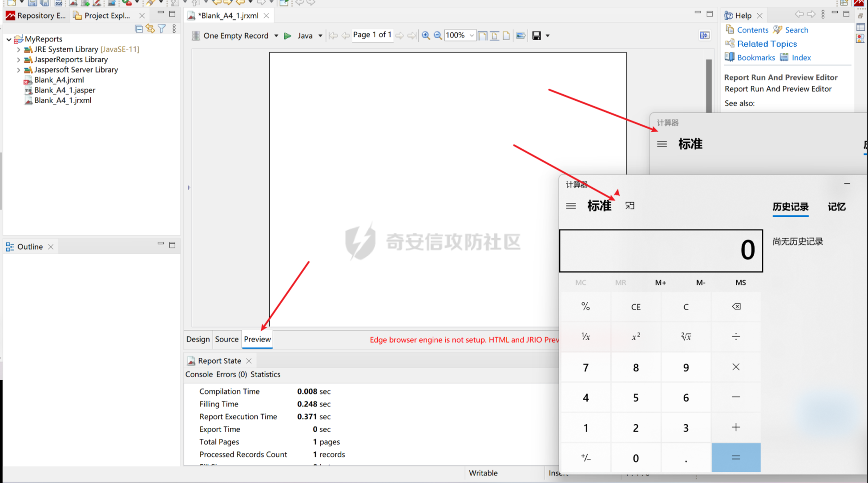
Task: Switch to the Design editor tab
Action: [x=198, y=339]
